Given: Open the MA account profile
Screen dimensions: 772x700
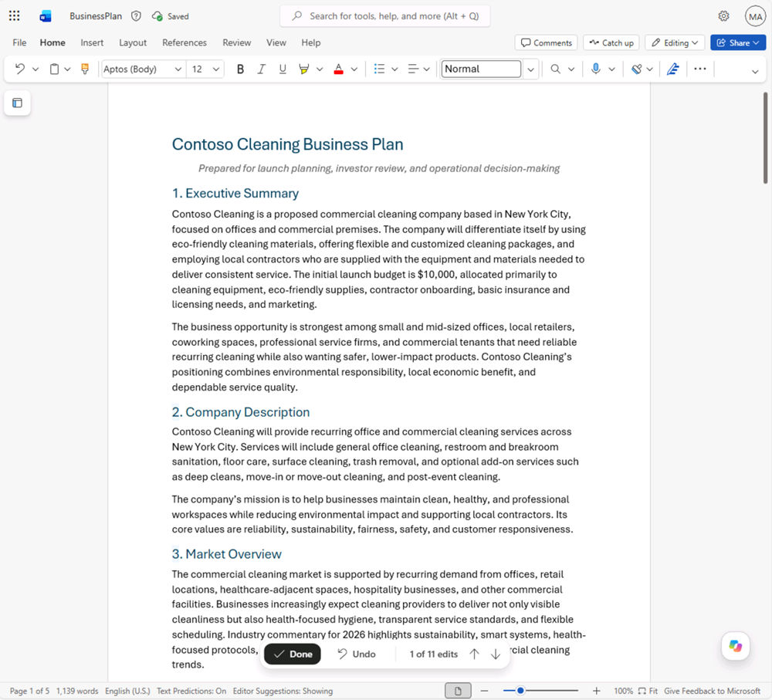Looking at the screenshot, I should (755, 16).
